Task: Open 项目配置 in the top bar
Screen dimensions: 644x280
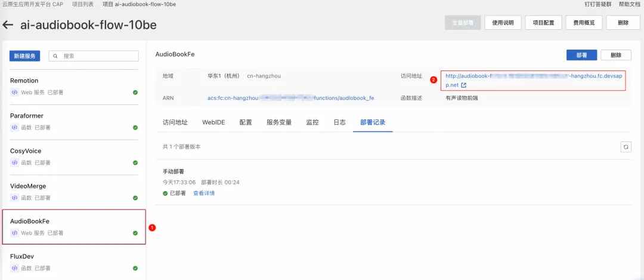Action: [543, 23]
